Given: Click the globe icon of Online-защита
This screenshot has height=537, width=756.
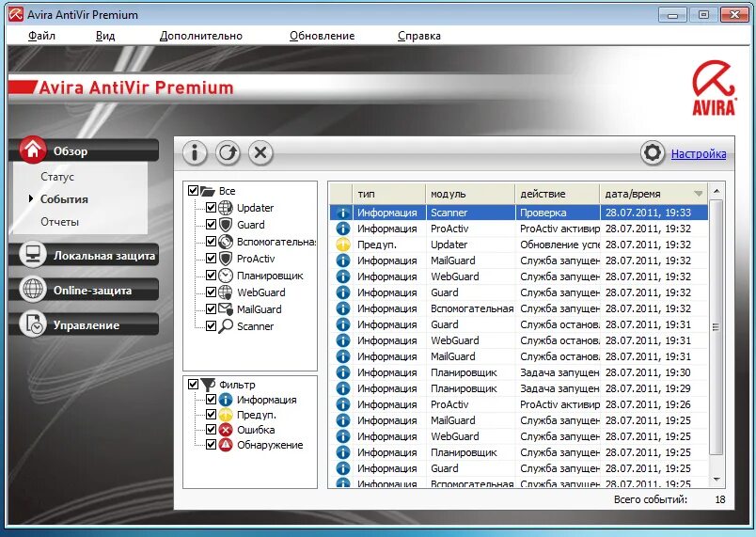Looking at the screenshot, I should 33,290.
